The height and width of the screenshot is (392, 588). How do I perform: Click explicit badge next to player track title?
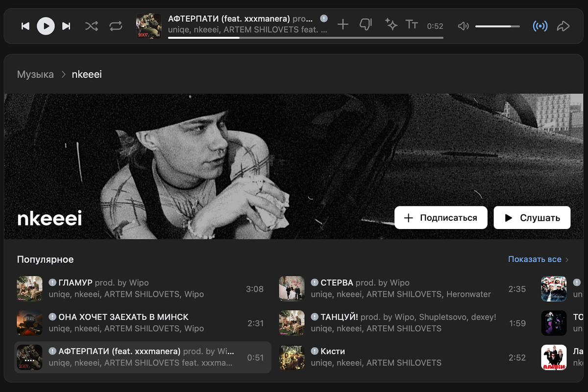(324, 18)
